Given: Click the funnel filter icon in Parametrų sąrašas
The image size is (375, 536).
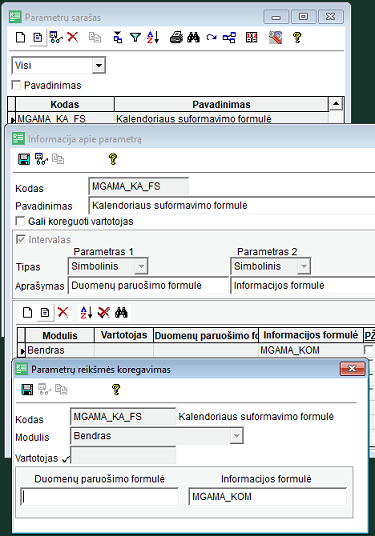Looking at the screenshot, I should point(135,37).
